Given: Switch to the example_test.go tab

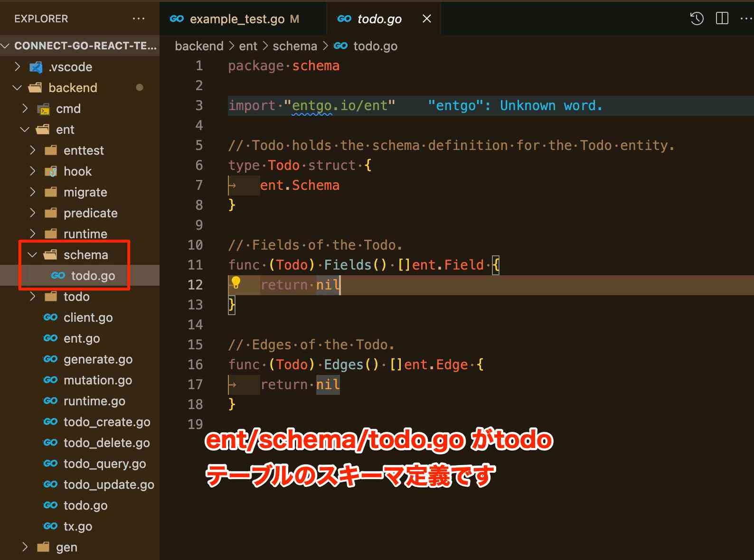Looking at the screenshot, I should click(x=236, y=19).
